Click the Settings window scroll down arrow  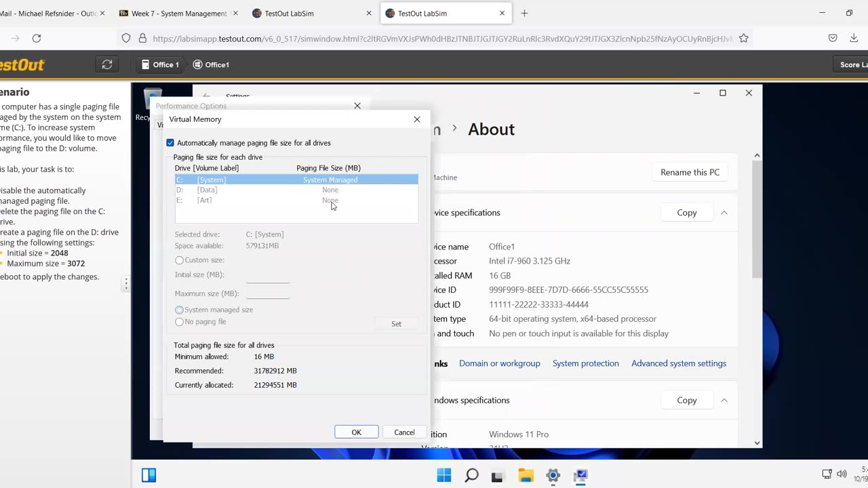tap(757, 443)
